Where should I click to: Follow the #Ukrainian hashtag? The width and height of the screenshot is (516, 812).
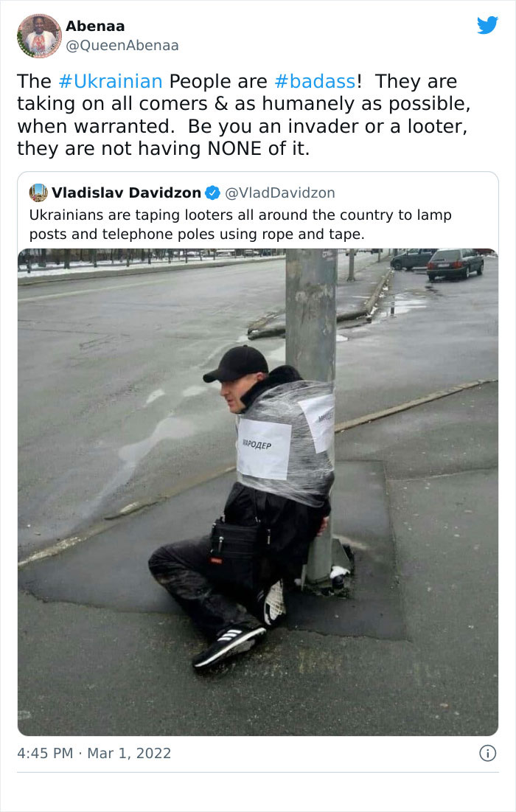coord(111,81)
